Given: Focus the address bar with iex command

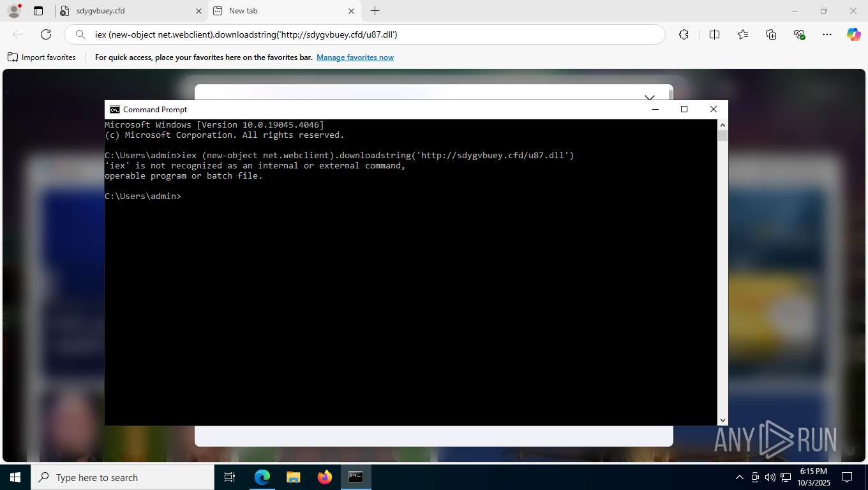Looking at the screenshot, I should point(364,34).
